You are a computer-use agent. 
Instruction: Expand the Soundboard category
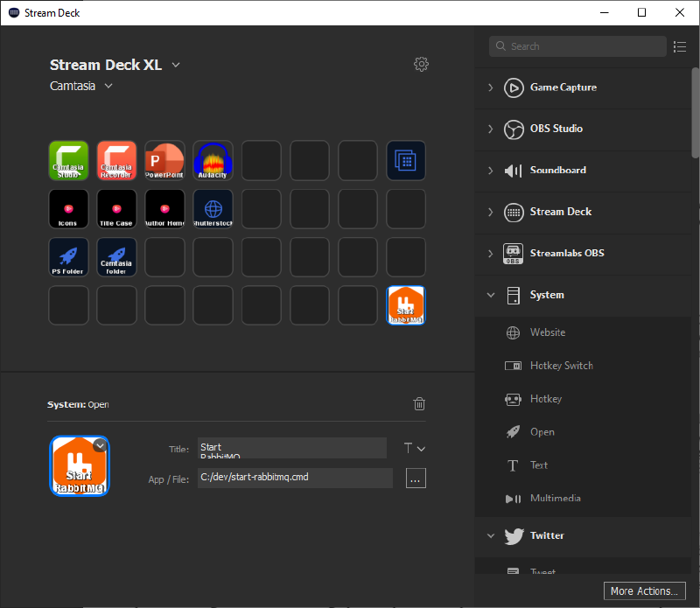click(491, 171)
